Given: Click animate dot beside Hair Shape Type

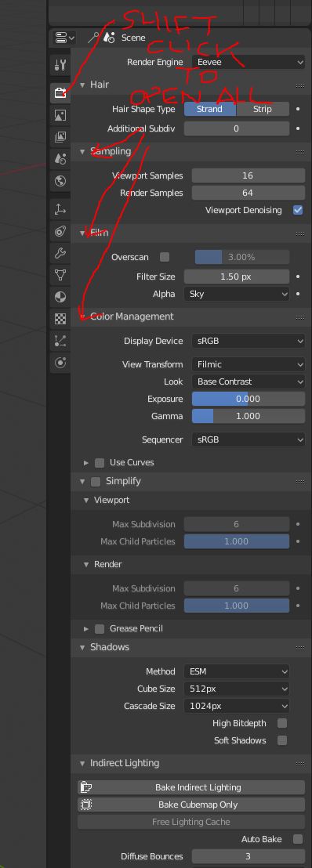Looking at the screenshot, I should tap(298, 109).
